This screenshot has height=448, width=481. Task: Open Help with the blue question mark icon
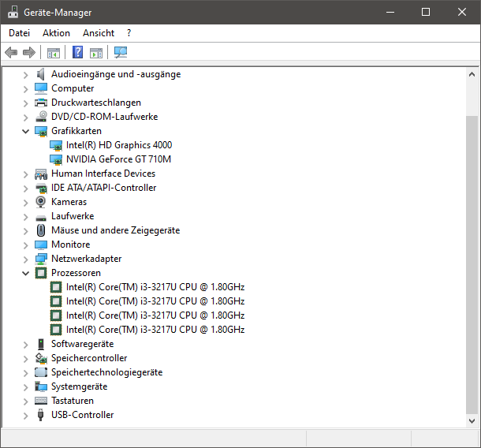77,52
